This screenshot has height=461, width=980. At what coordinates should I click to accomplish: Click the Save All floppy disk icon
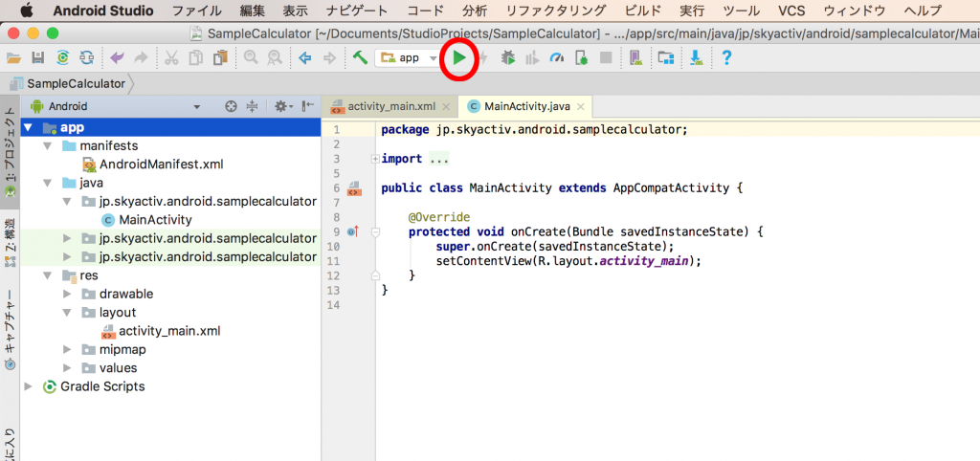click(38, 58)
